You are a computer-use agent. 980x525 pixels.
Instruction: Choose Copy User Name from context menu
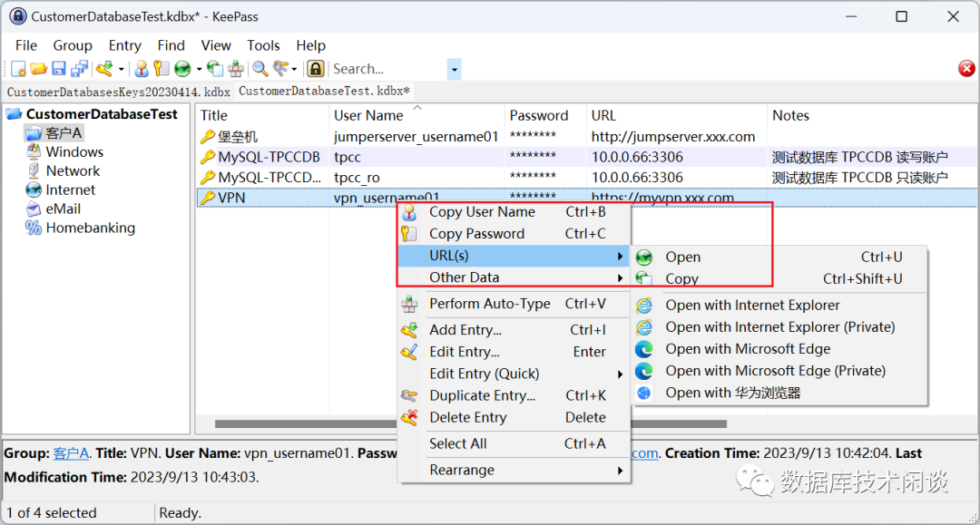[x=514, y=212]
